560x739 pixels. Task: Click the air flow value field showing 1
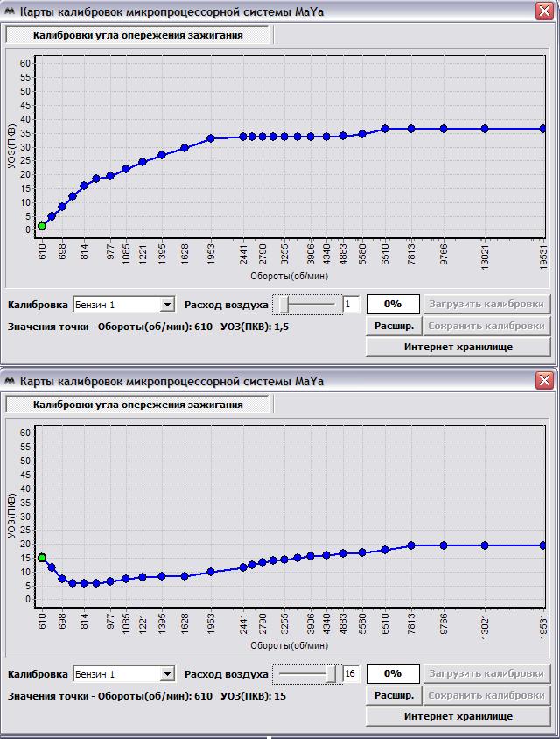point(351,305)
